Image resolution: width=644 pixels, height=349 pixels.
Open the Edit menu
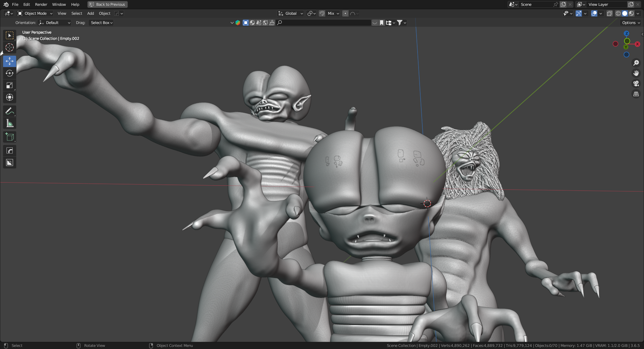click(x=26, y=4)
